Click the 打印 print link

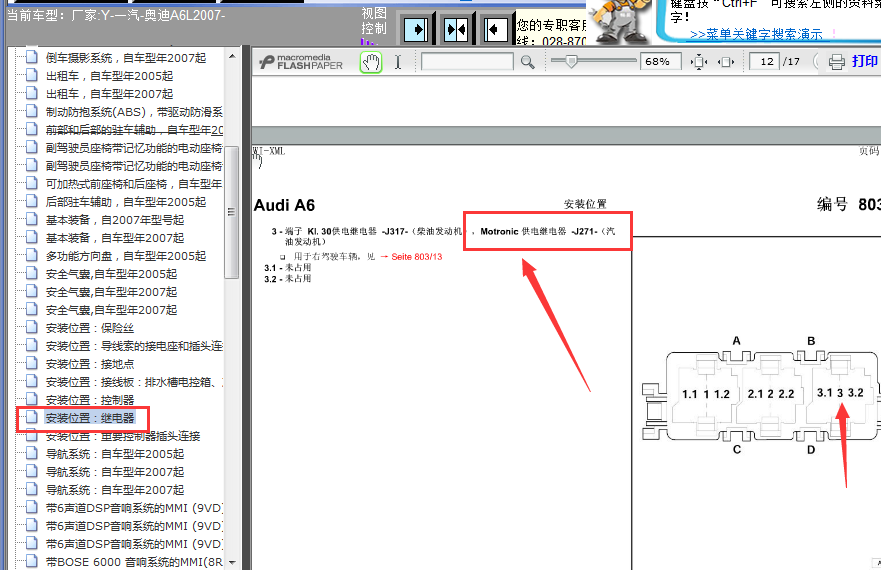[x=864, y=61]
